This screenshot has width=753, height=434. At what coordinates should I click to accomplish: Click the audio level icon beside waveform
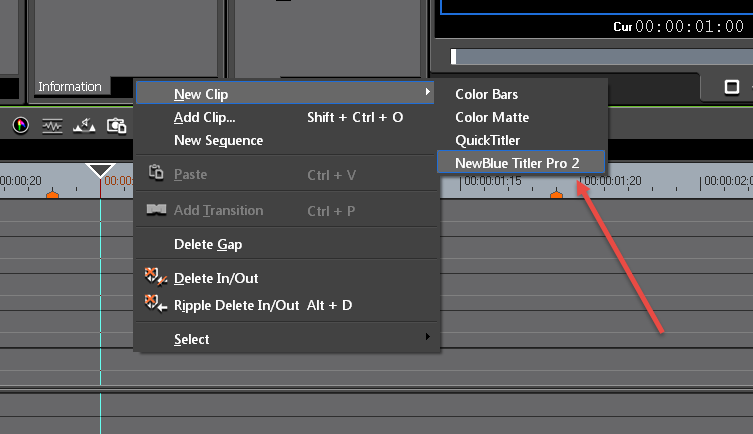pyautogui.click(x=84, y=126)
